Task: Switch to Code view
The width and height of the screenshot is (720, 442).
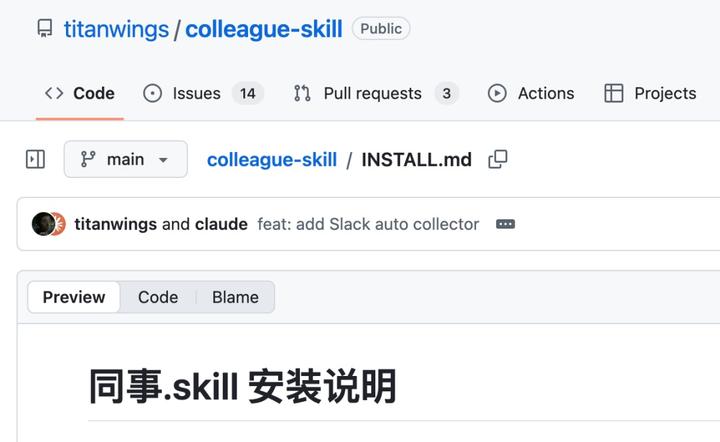Action: (158, 297)
